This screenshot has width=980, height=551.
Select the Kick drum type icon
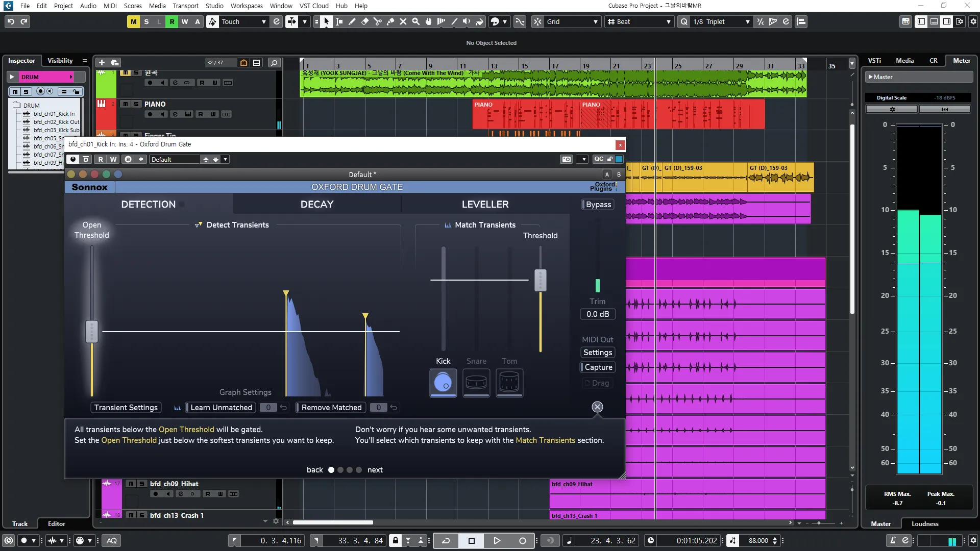pos(443,383)
